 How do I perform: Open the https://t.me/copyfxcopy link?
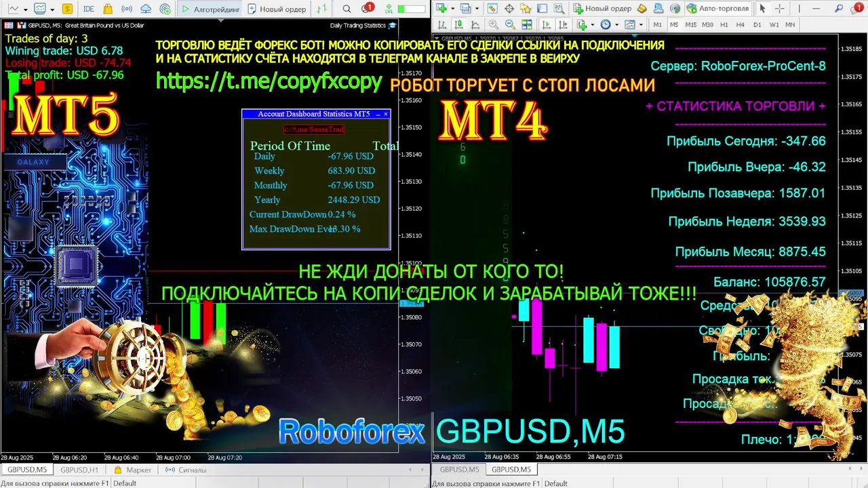269,81
